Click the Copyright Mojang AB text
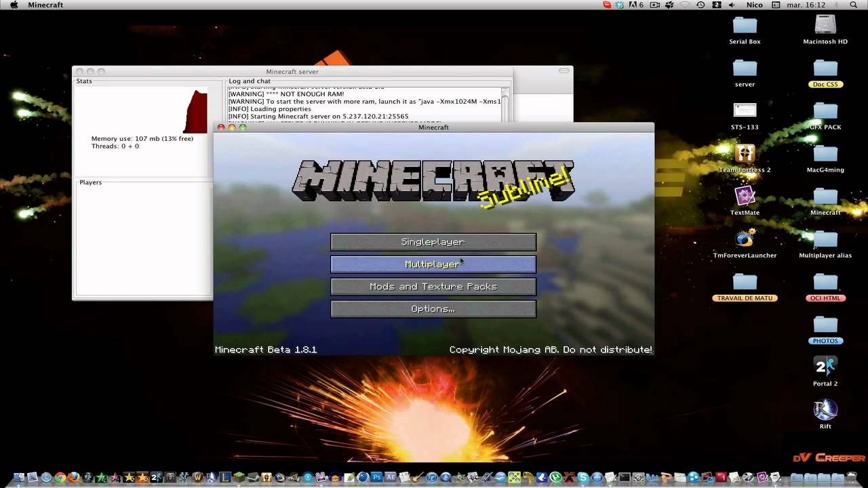Viewport: 868px width, 488px height. pyautogui.click(x=551, y=350)
